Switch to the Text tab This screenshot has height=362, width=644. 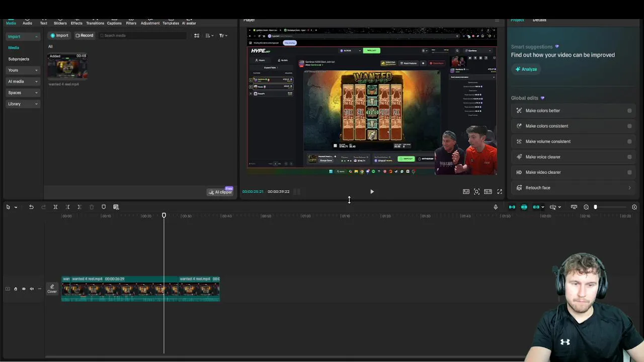44,23
